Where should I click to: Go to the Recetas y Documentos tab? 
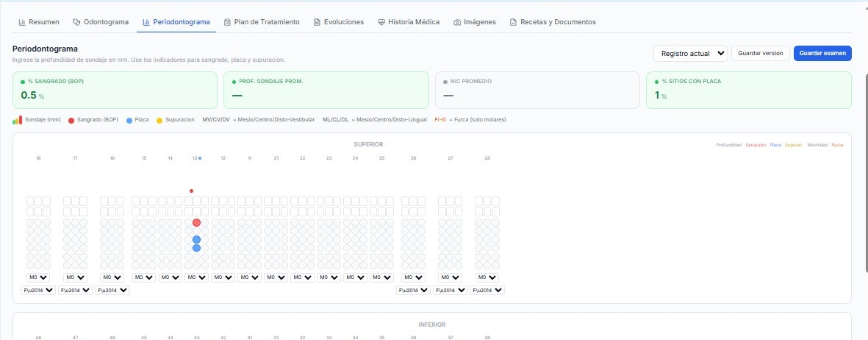coord(553,22)
